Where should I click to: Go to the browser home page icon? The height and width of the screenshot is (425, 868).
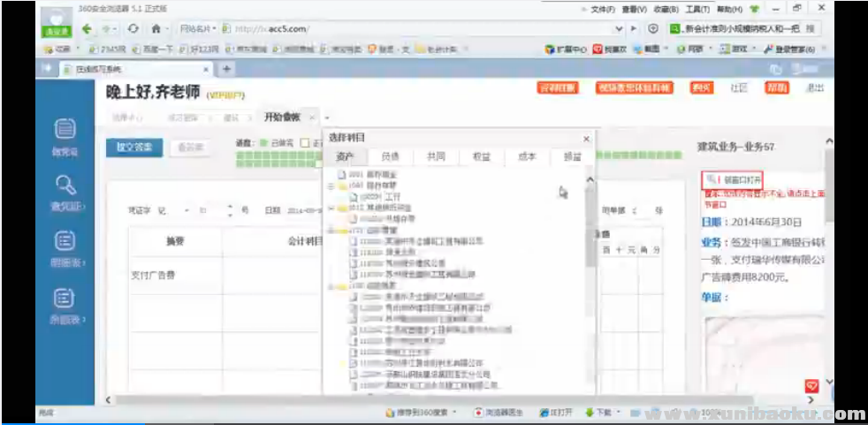[156, 28]
